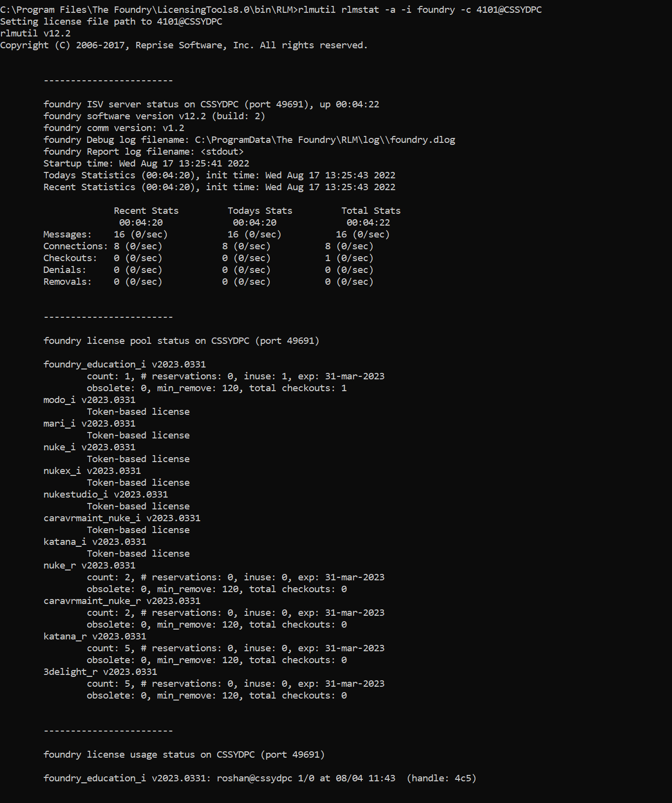The width and height of the screenshot is (672, 803).
Task: Click the 'Removals:' row label
Action: click(67, 282)
